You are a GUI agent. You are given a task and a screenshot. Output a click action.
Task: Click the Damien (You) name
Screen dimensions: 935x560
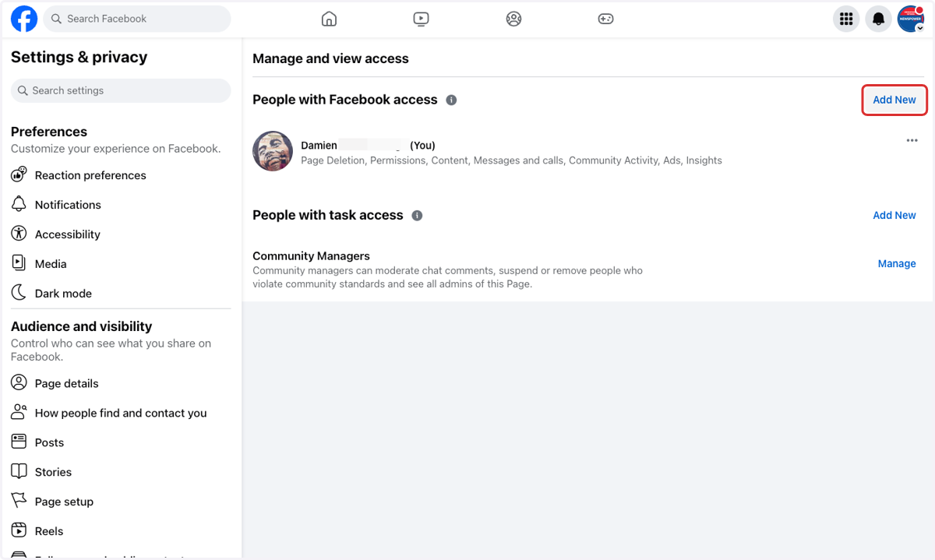368,146
